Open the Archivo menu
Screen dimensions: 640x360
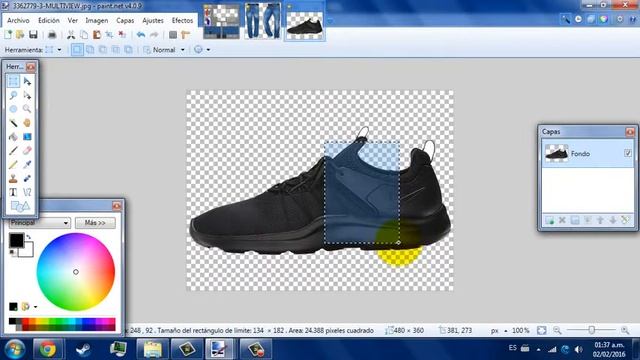click(x=18, y=20)
